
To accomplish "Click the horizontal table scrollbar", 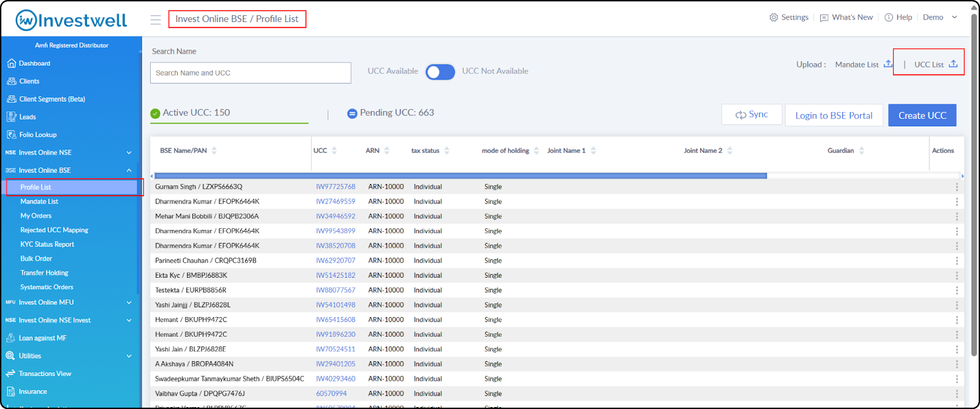I will point(461,176).
